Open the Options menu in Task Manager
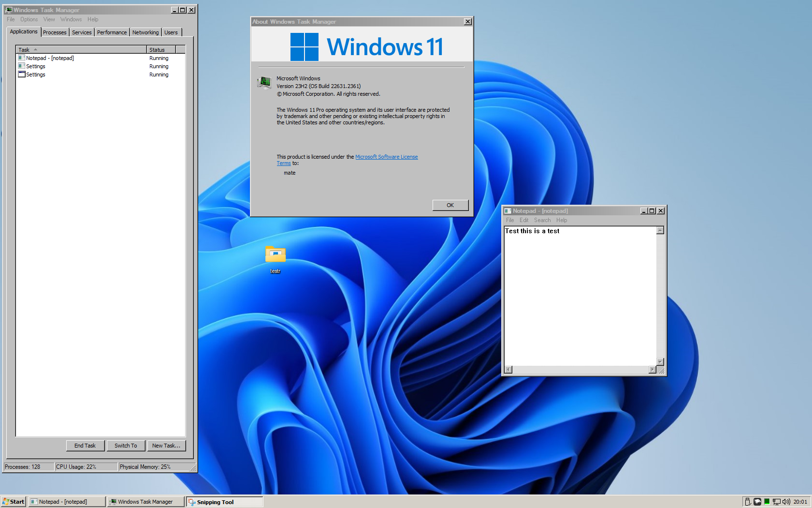 (29, 19)
